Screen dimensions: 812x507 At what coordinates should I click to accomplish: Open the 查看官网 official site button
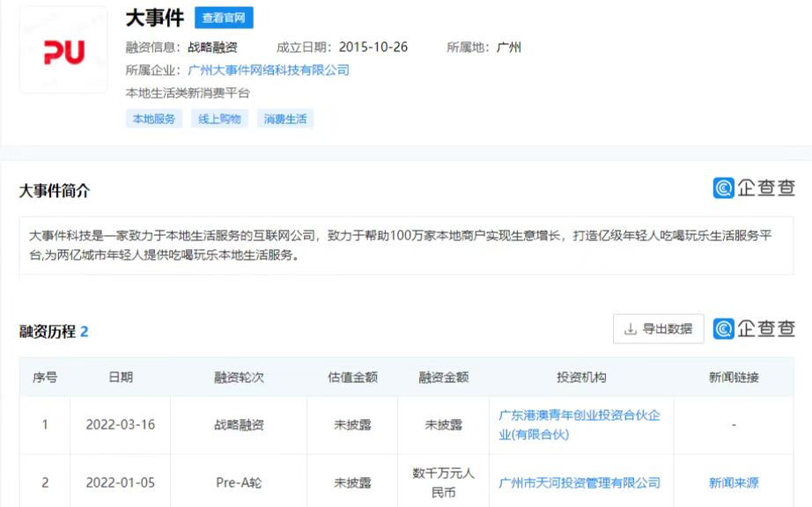(224, 18)
